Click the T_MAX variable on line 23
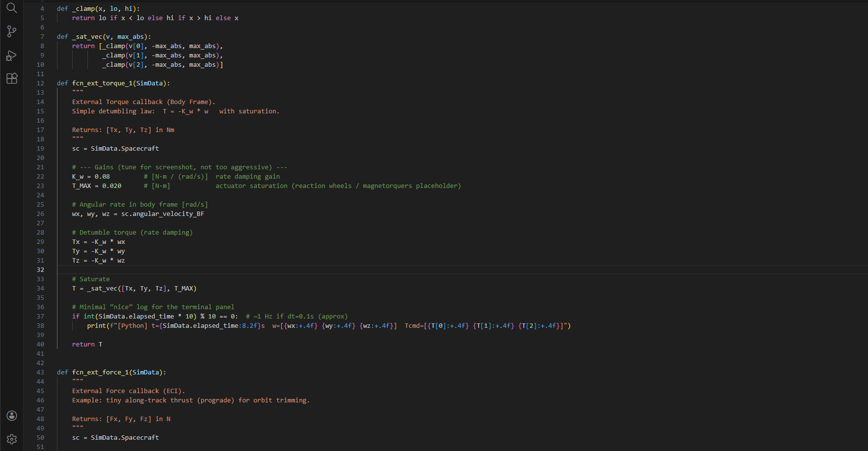 tap(81, 186)
